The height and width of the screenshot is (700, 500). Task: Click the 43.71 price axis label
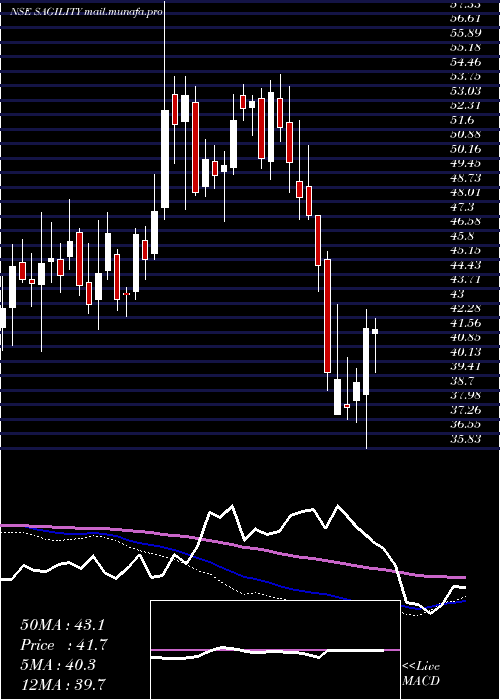point(466,279)
